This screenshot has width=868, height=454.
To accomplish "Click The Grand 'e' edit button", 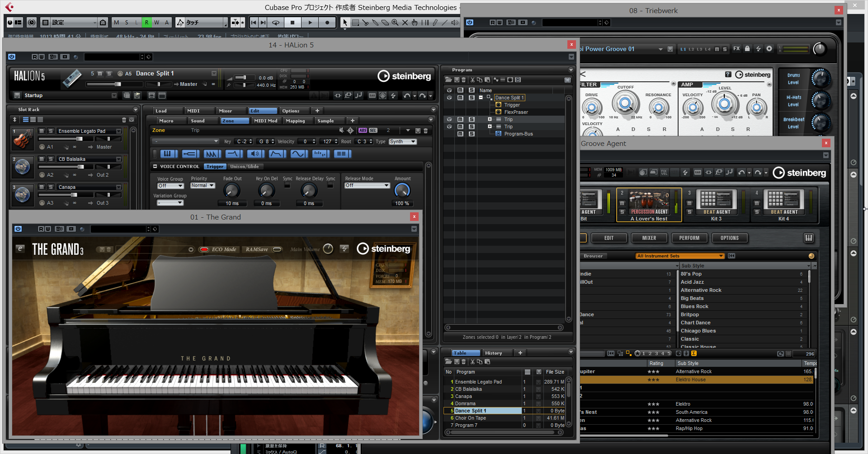I will [x=20, y=248].
